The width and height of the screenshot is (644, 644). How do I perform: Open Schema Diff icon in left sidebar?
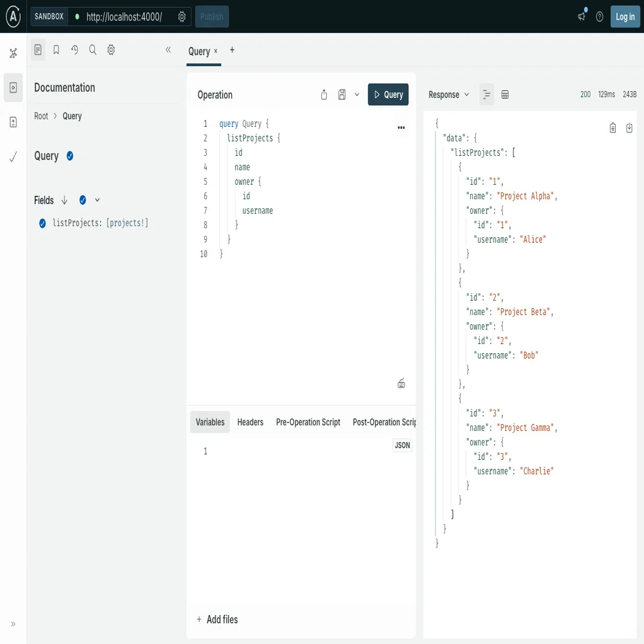13,122
